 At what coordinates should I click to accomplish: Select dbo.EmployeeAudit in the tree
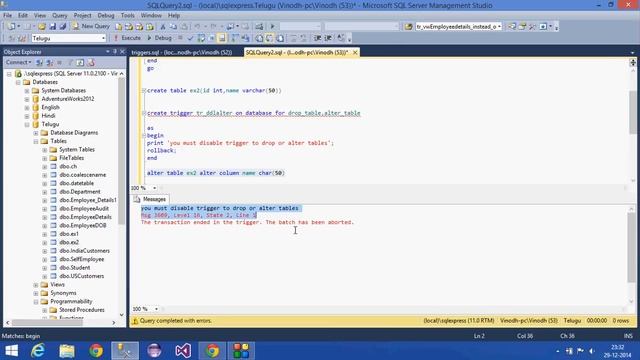pos(84,209)
